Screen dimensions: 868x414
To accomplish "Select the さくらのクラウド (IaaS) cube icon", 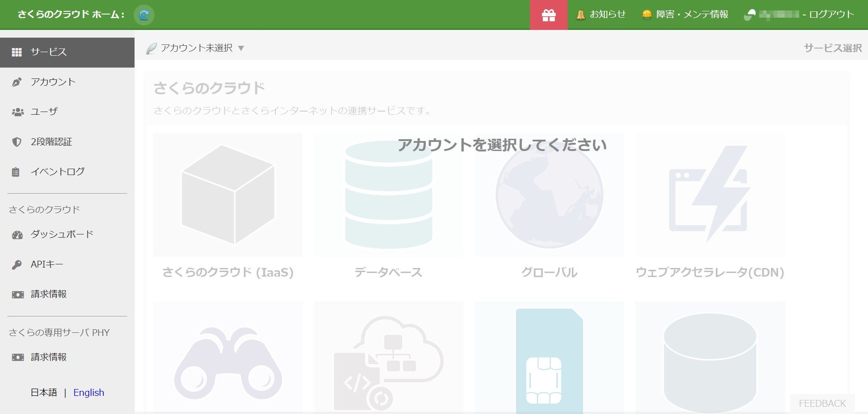I will [227, 195].
